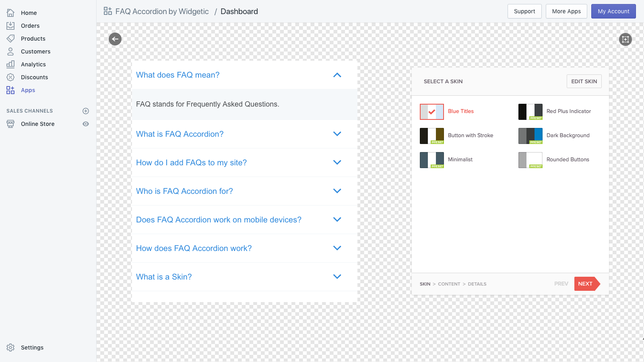This screenshot has height=362, width=644.
Task: Add a sales channel with plus icon
Action: (x=86, y=111)
